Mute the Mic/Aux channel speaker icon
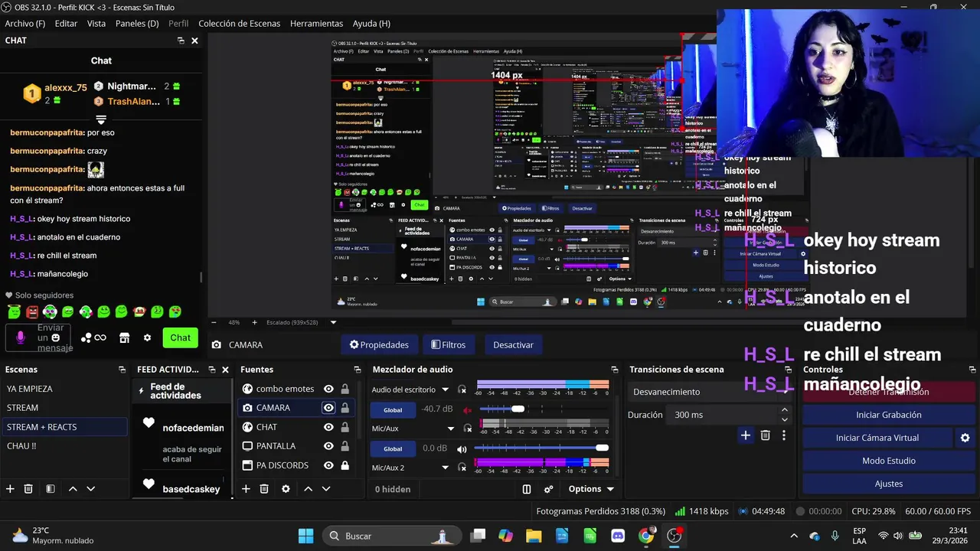Screen dimensions: 980x551 click(x=462, y=448)
